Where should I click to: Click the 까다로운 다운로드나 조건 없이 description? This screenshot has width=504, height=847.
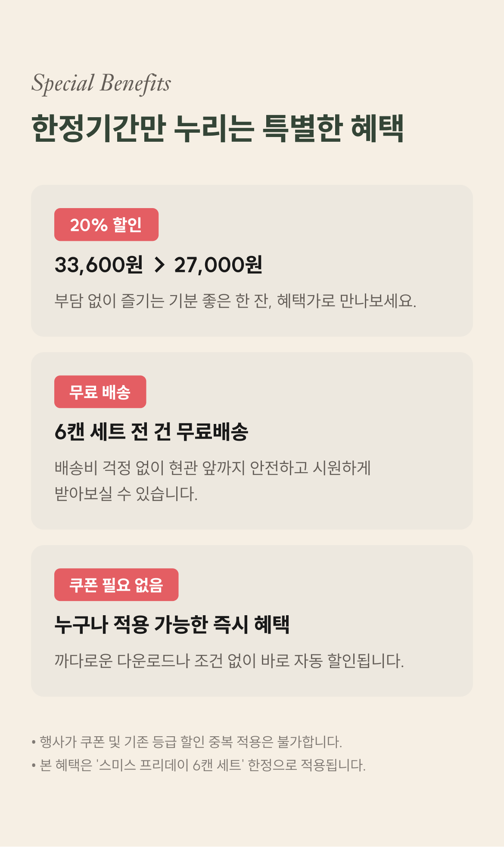(x=229, y=660)
